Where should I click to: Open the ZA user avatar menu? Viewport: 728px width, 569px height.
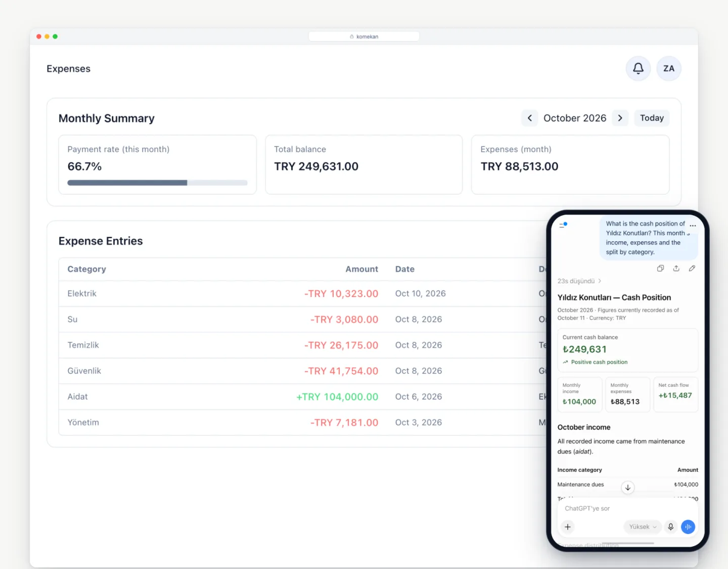click(669, 68)
